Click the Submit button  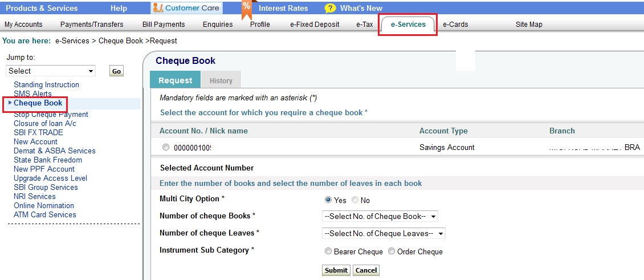pos(336,270)
